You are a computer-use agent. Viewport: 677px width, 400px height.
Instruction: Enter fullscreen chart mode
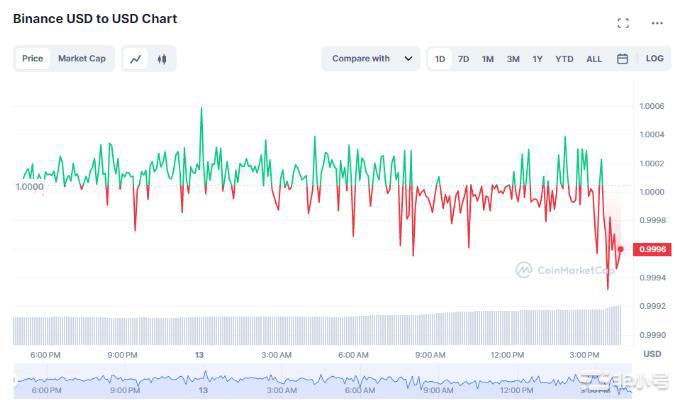tap(623, 23)
